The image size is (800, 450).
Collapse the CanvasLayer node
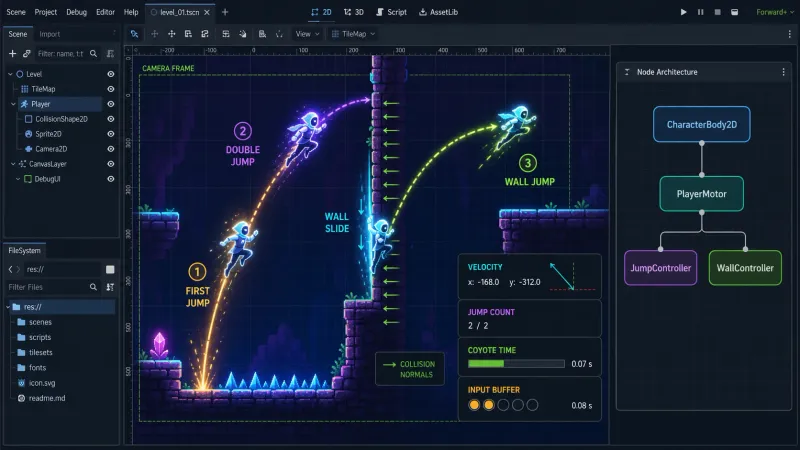coord(13,164)
